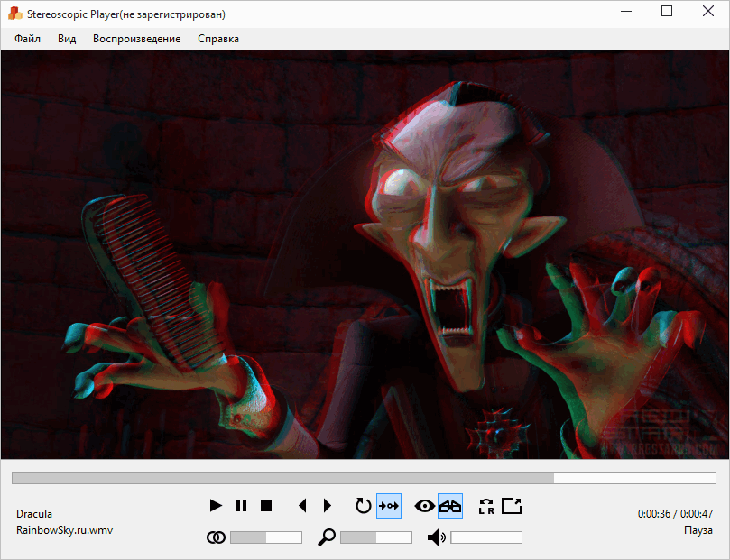
Task: Minimize the Stereoscopic Player window
Action: (626, 11)
